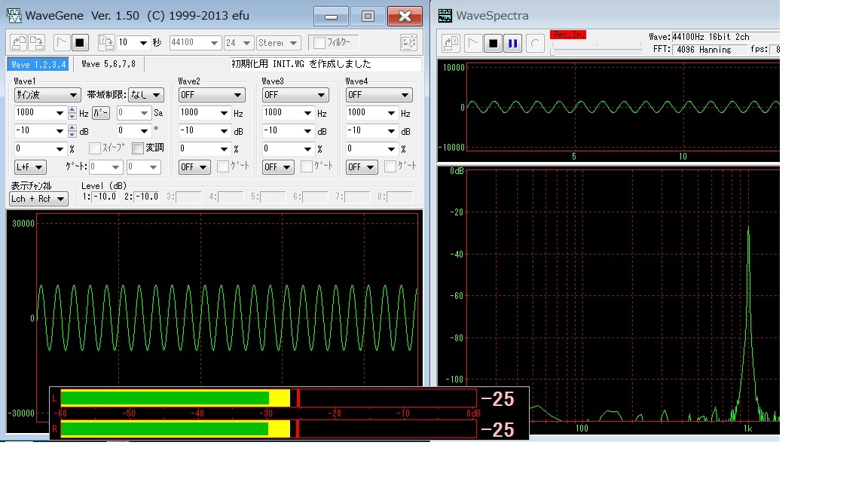
Task: Switch to the Wave 5,6,7,8 tab
Action: [108, 64]
